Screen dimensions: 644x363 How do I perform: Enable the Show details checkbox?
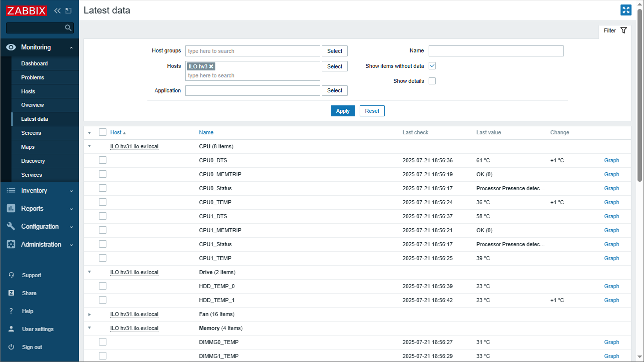pyautogui.click(x=432, y=81)
